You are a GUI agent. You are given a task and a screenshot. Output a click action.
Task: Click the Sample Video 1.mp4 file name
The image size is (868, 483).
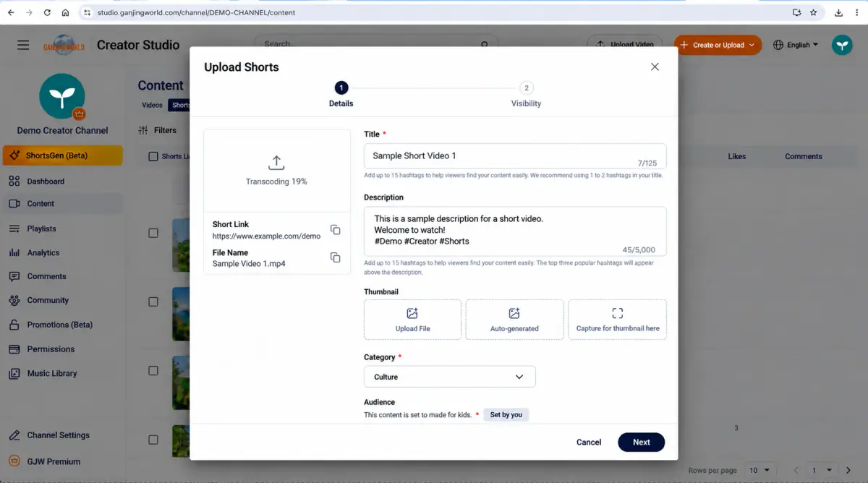pos(249,264)
